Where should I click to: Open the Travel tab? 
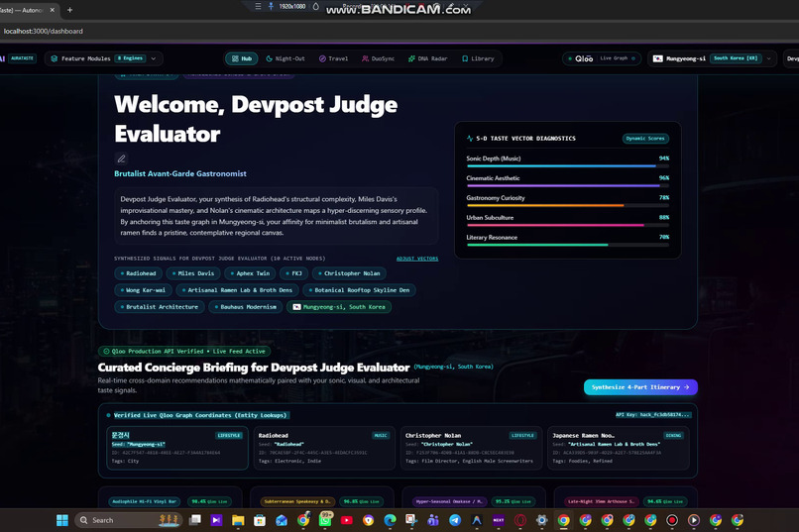coord(333,58)
